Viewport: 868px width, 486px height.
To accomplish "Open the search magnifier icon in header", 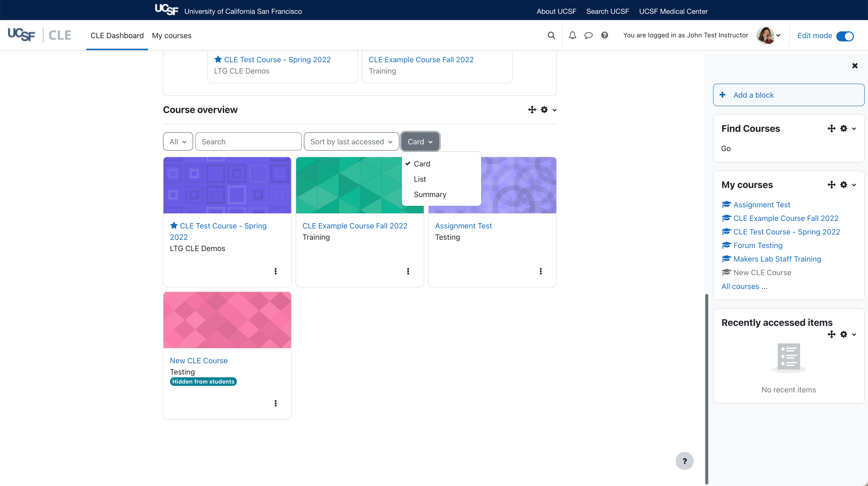I will click(551, 35).
